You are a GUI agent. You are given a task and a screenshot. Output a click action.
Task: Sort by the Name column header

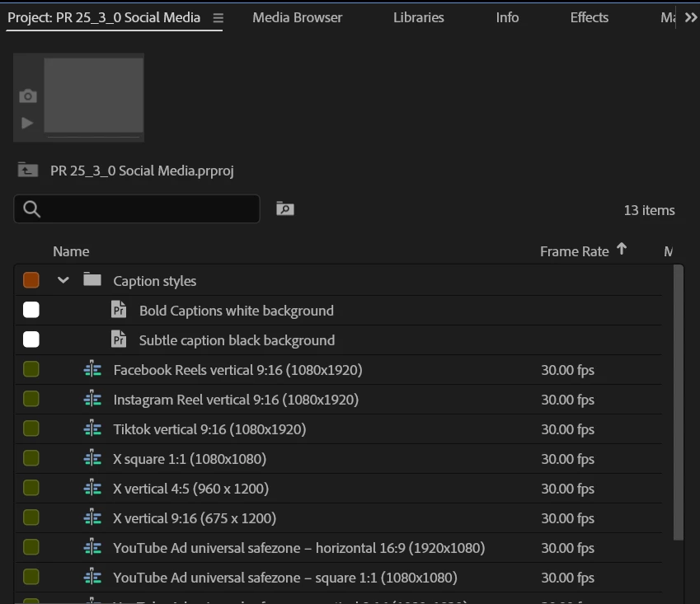click(71, 251)
